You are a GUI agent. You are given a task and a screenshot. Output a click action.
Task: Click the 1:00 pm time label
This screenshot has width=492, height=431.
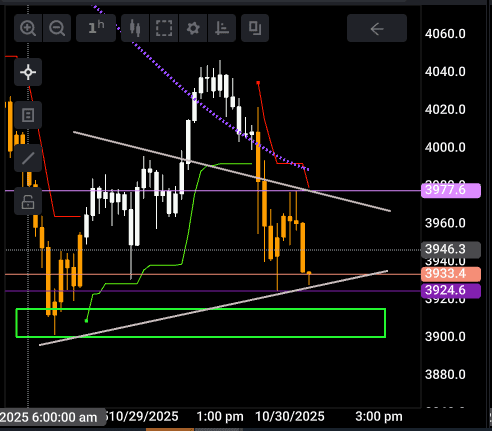220,417
